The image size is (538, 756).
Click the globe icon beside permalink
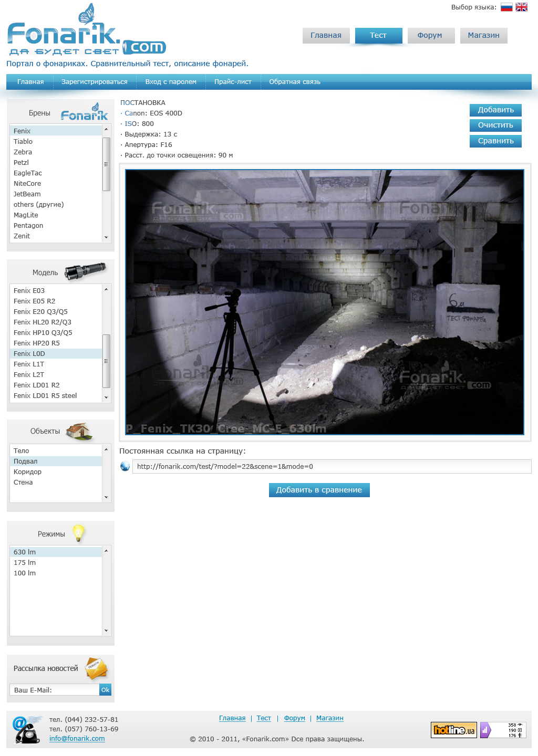[x=125, y=466]
